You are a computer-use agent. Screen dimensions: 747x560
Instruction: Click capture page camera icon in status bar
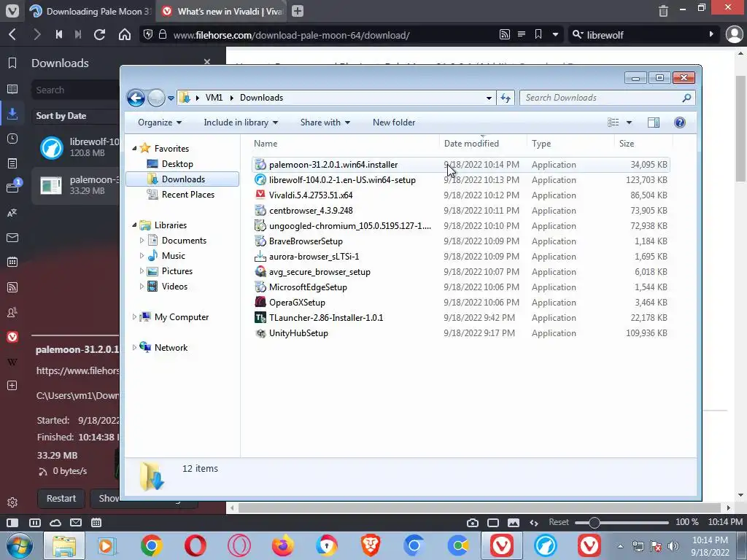tap(473, 522)
